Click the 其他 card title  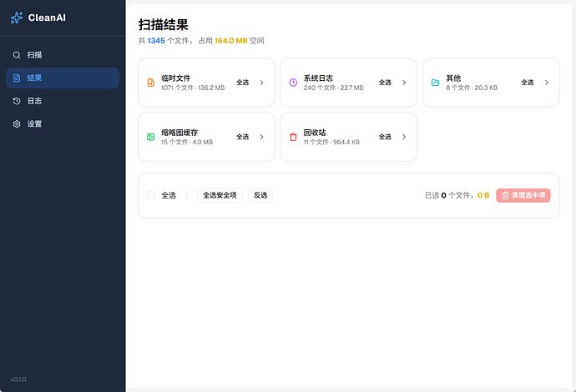point(453,78)
